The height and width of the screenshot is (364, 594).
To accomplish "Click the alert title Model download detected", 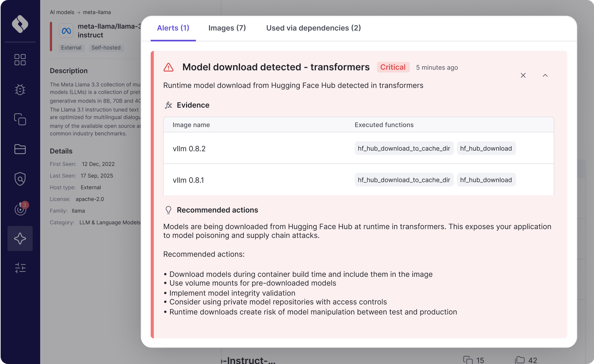I will coord(276,67).
